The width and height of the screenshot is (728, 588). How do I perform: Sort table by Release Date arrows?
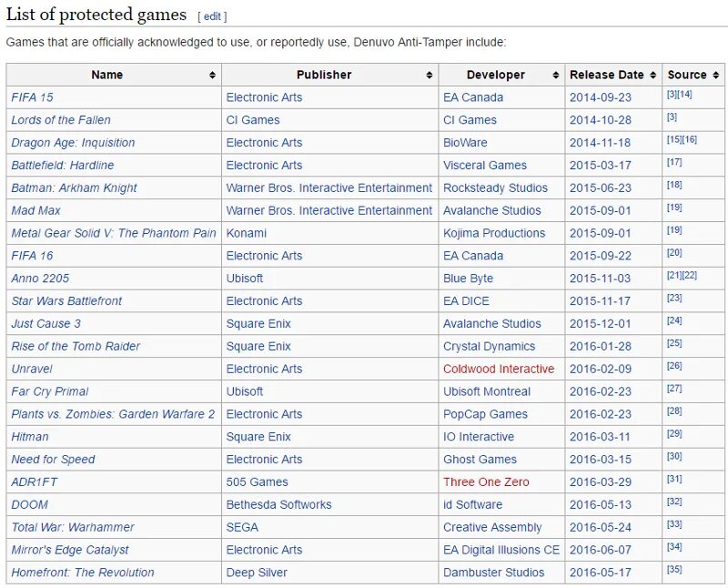(x=652, y=75)
